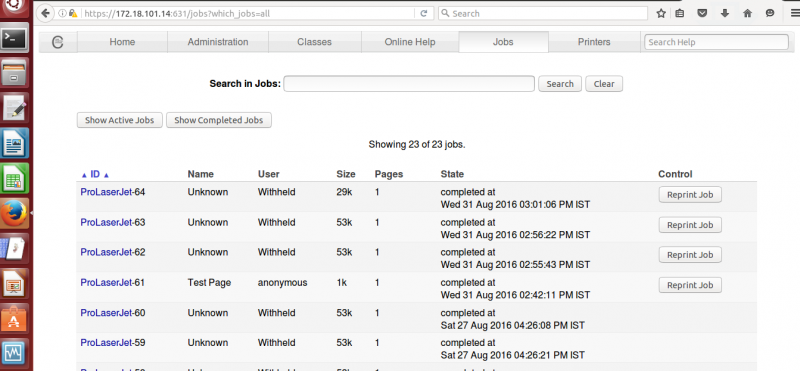
Task: Click the padlock warning icon in the address bar
Action: pos(73,14)
